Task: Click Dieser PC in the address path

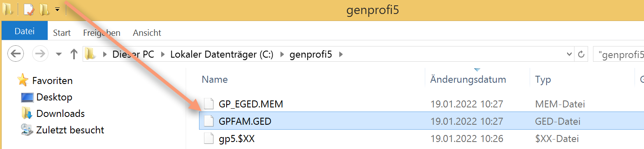Action: coord(133,54)
